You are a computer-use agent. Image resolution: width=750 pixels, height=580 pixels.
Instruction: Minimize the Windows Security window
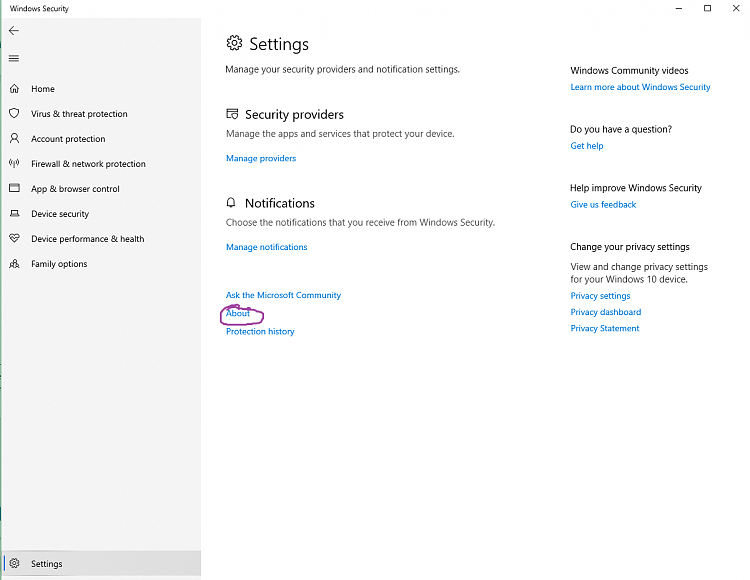679,8
